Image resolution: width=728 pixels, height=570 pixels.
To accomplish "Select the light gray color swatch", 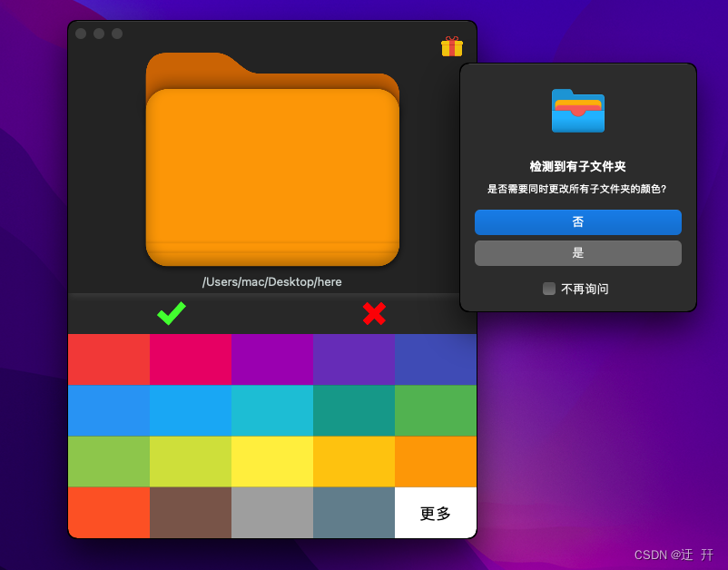I will click(x=271, y=513).
